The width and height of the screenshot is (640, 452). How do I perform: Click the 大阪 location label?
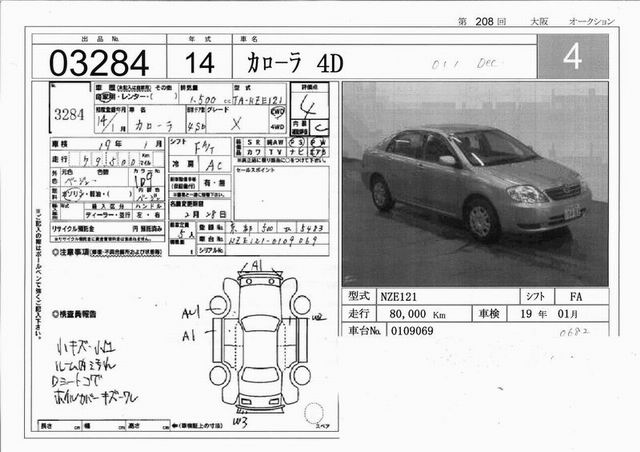click(539, 22)
